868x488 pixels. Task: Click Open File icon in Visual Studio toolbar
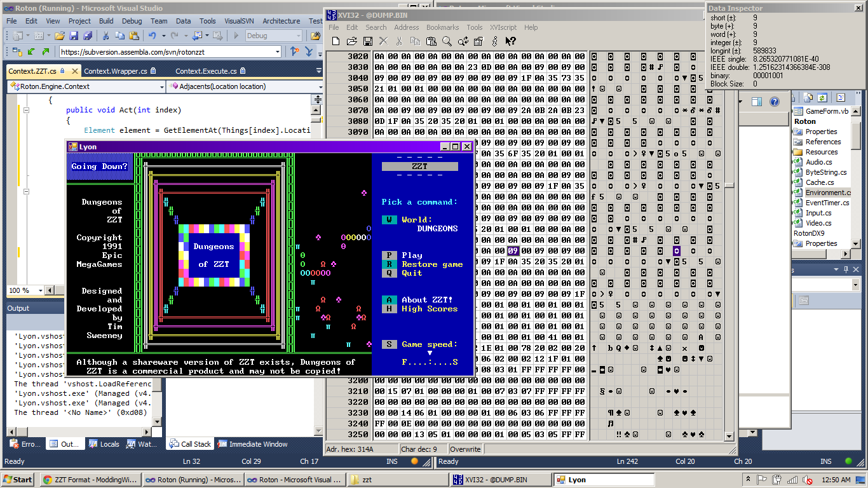60,36
